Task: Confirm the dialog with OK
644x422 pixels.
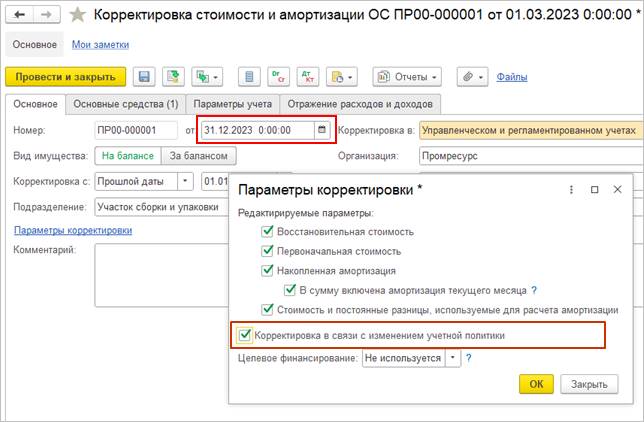Action: [x=536, y=384]
